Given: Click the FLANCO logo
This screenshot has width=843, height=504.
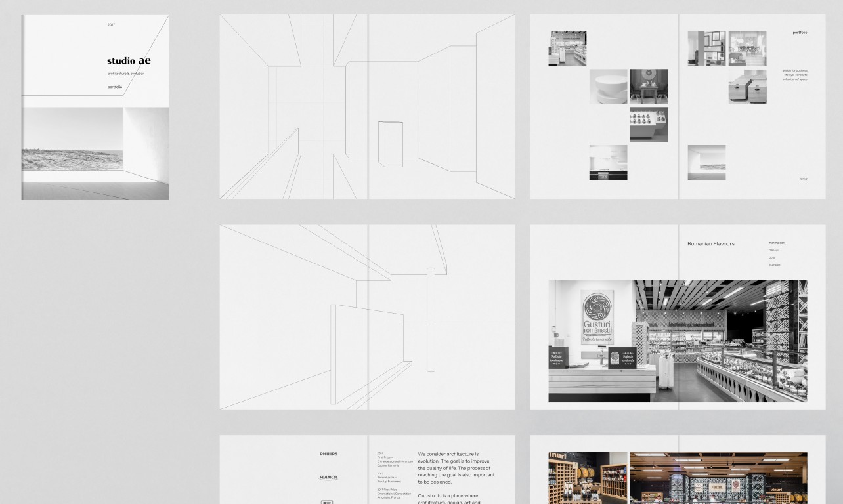Looking at the screenshot, I should 328,478.
